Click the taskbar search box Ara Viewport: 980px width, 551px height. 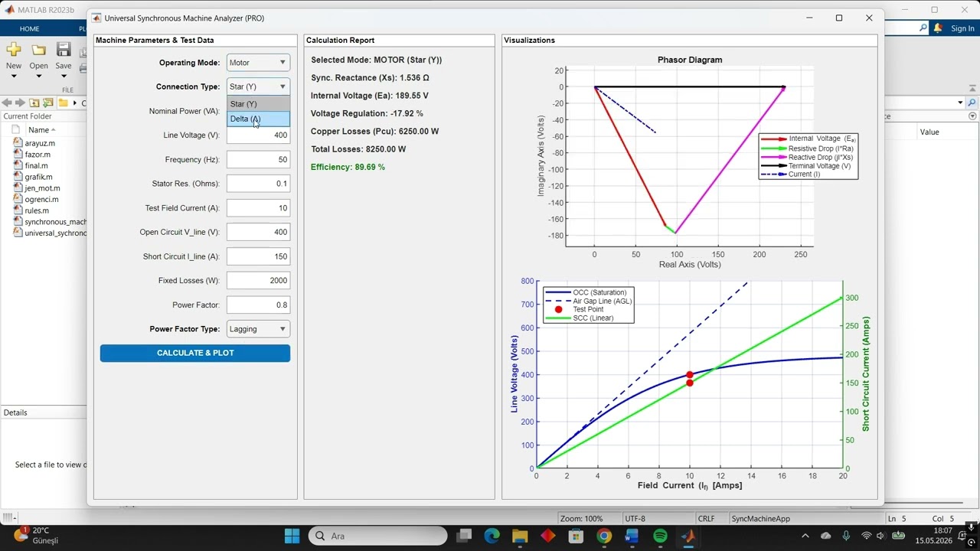378,536
